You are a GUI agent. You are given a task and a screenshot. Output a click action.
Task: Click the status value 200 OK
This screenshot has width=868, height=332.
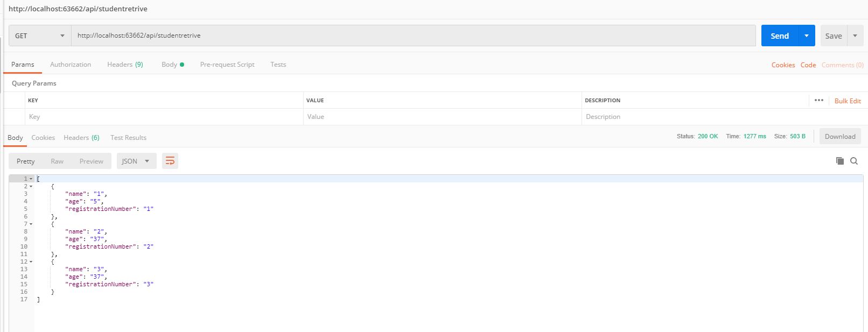pyautogui.click(x=708, y=136)
